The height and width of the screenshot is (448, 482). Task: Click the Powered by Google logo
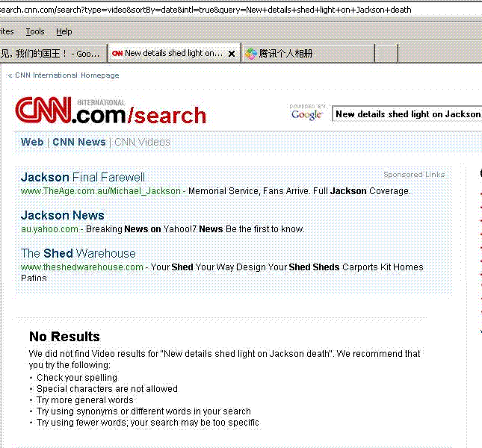[307, 113]
